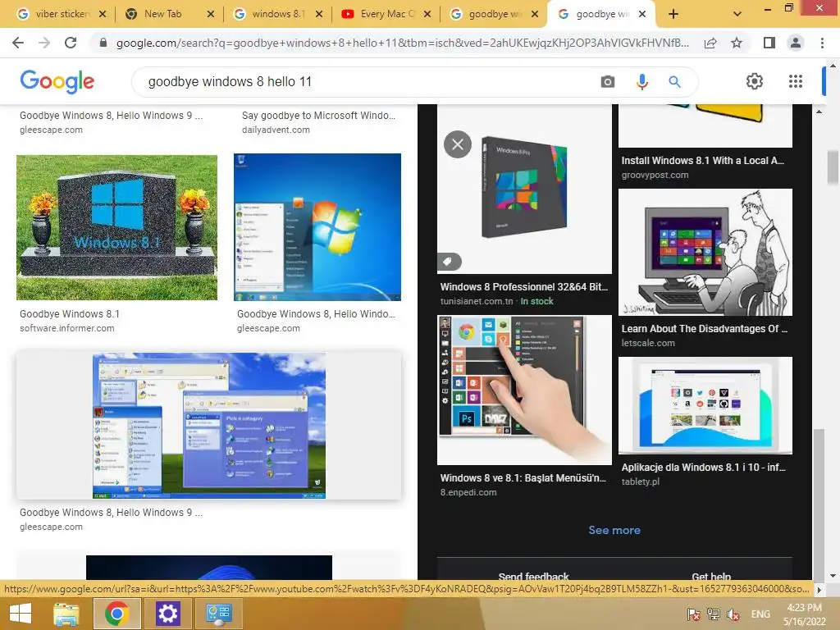This screenshot has width=840, height=630.
Task: Open Chrome side panel
Action: point(769,43)
